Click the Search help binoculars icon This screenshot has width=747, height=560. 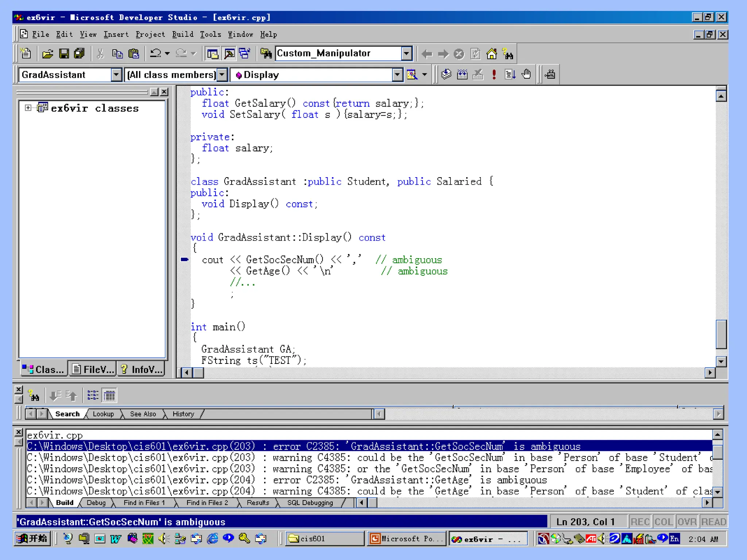pyautogui.click(x=508, y=54)
